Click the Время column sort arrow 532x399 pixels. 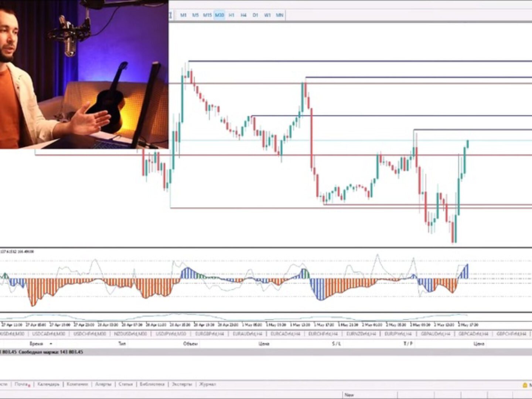pos(51,344)
